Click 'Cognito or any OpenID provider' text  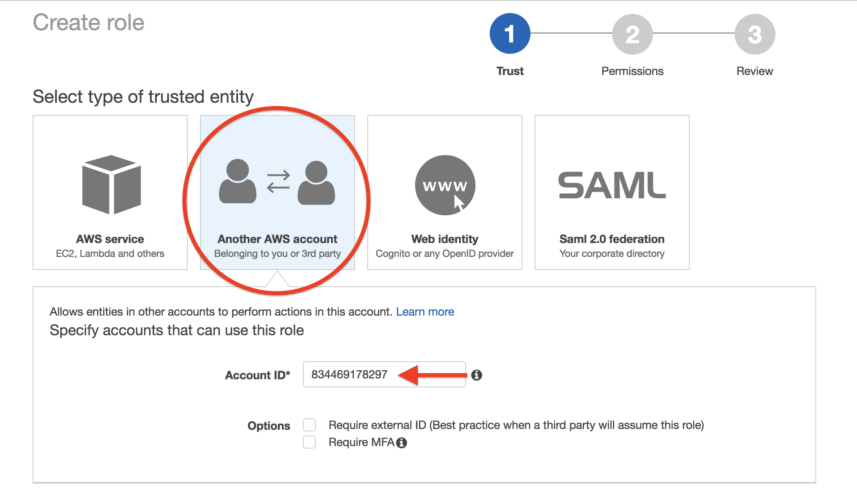click(x=445, y=254)
